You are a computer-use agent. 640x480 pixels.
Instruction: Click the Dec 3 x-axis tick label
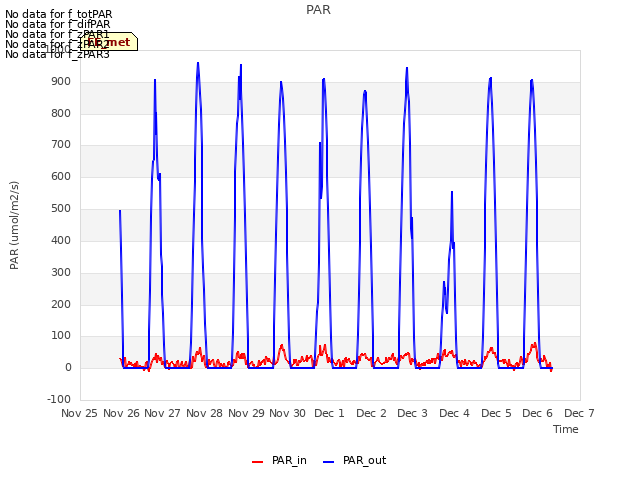point(412,413)
